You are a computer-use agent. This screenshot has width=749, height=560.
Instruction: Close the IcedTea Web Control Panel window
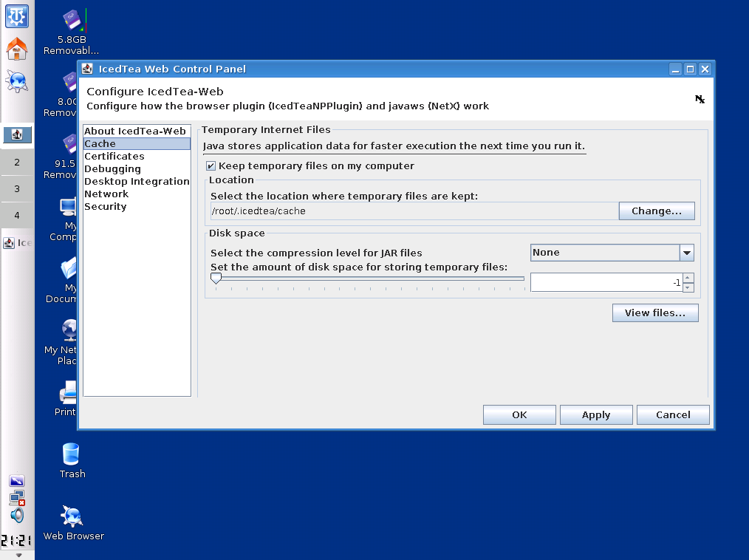[705, 69]
